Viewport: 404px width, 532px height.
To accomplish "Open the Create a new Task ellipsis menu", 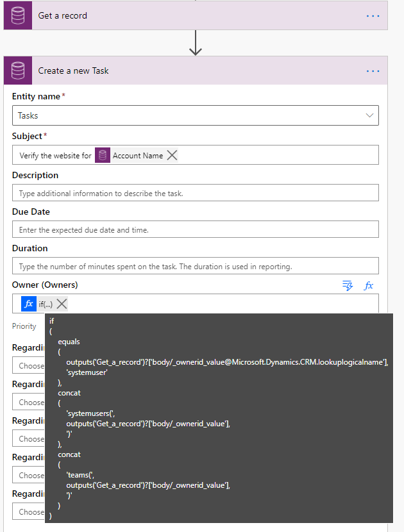I will click(373, 71).
